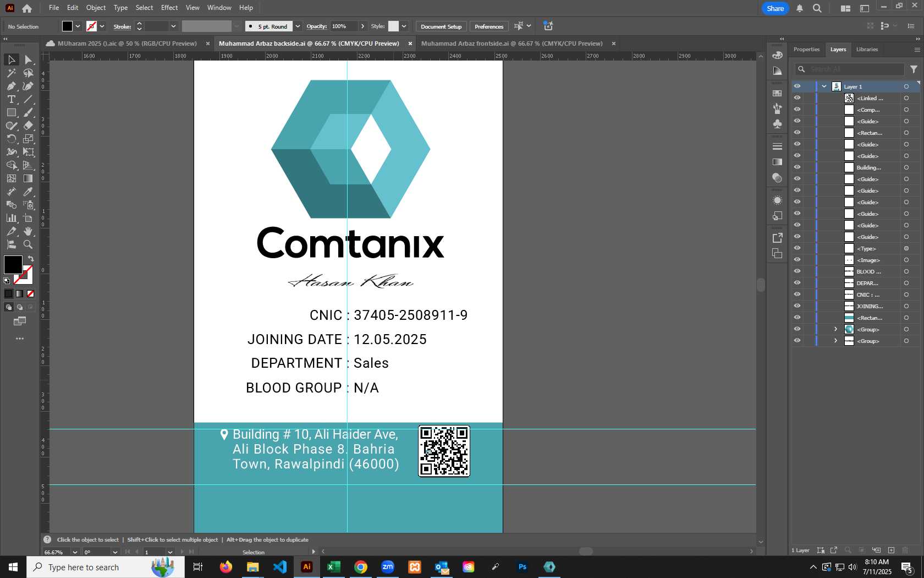The width and height of the screenshot is (924, 578).
Task: Open the 5 pt. Round brush dropdown
Action: [298, 26]
